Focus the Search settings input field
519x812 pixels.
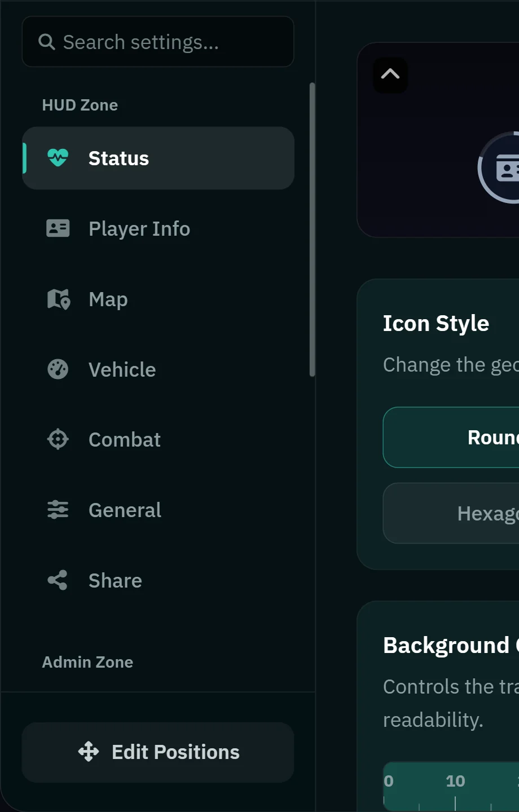pyautogui.click(x=158, y=42)
